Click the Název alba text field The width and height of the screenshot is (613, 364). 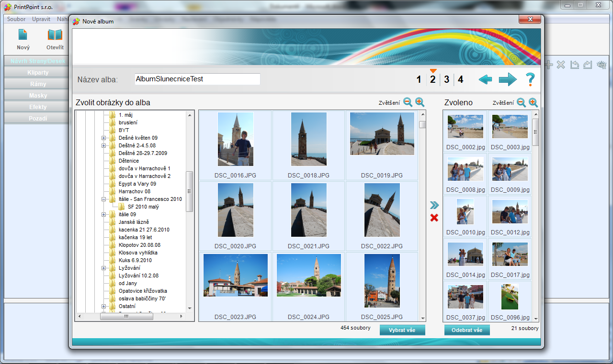(197, 79)
